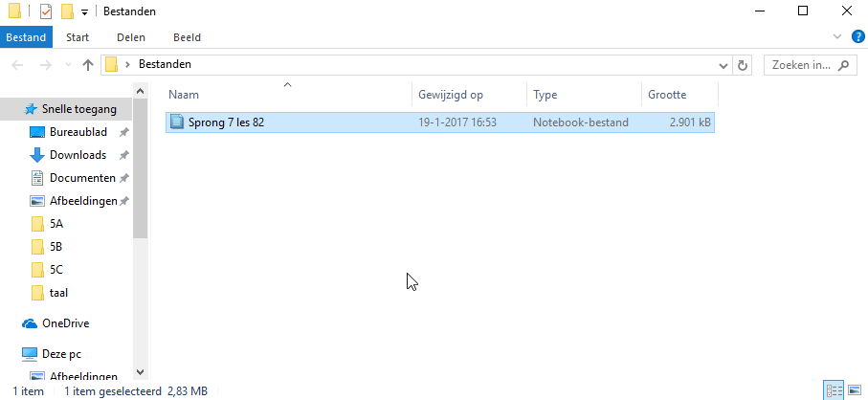Click the pin icon next to Downloads
Image resolution: width=868 pixels, height=400 pixels.
click(124, 155)
